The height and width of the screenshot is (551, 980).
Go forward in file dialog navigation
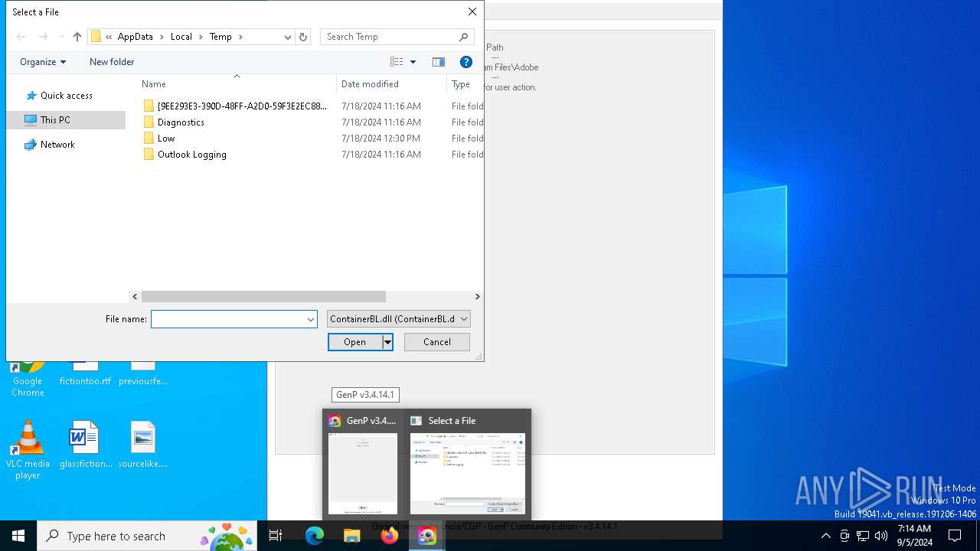43,37
